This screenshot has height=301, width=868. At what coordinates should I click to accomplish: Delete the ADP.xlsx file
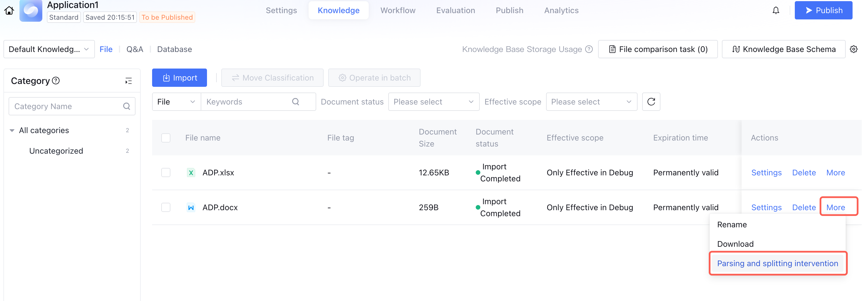(804, 172)
